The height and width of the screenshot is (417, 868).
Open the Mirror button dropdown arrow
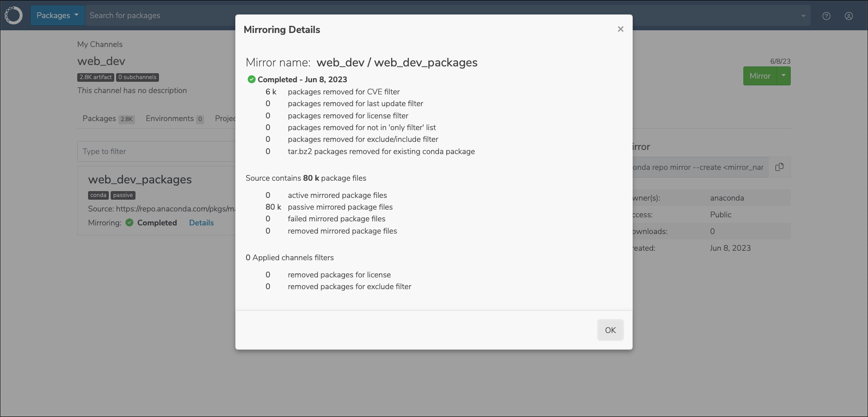784,76
